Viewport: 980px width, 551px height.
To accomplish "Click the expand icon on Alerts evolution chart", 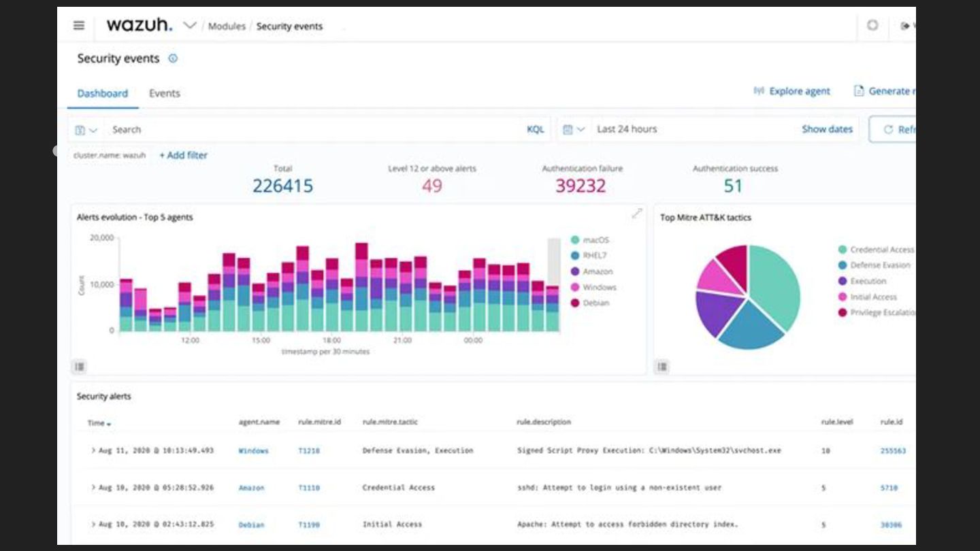I will [x=636, y=214].
